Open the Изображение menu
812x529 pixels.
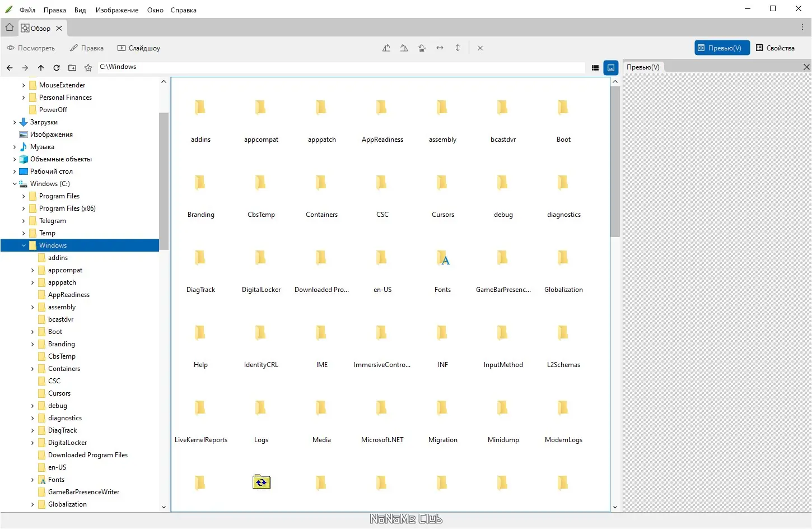coord(117,10)
